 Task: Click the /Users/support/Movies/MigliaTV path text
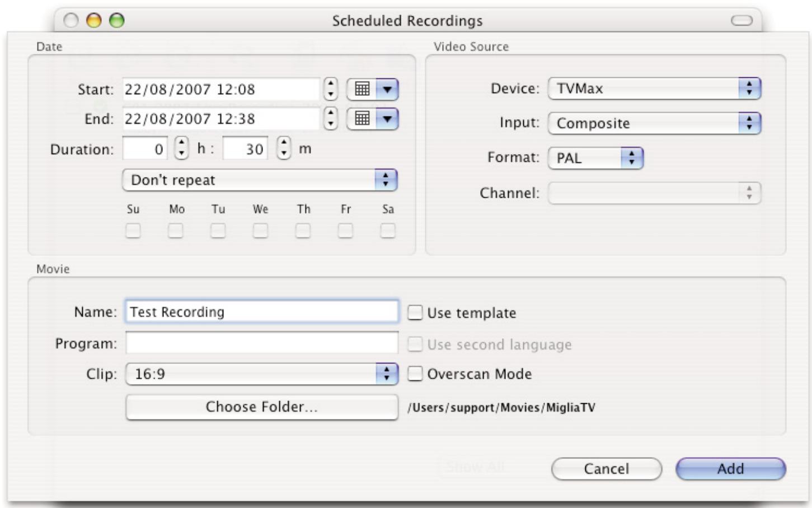pyautogui.click(x=501, y=407)
